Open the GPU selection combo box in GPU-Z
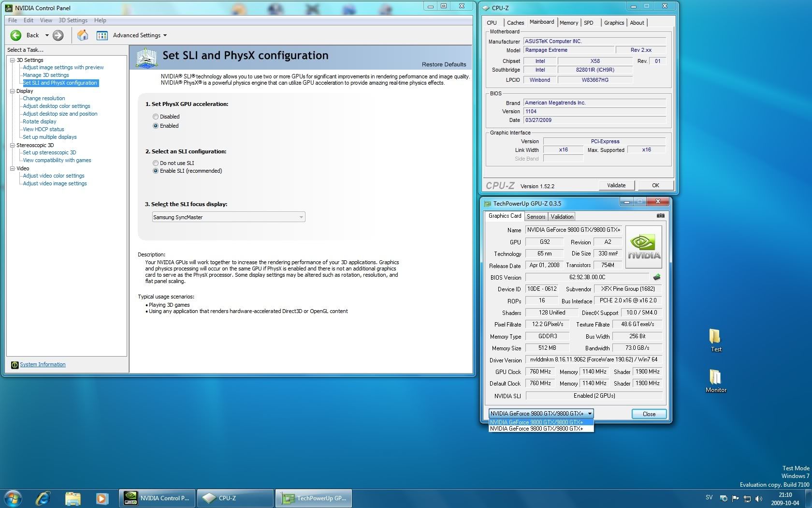 tap(541, 414)
